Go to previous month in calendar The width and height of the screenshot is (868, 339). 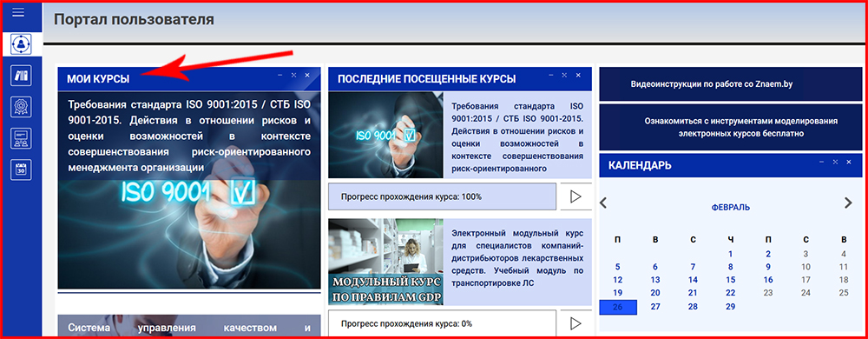(604, 203)
